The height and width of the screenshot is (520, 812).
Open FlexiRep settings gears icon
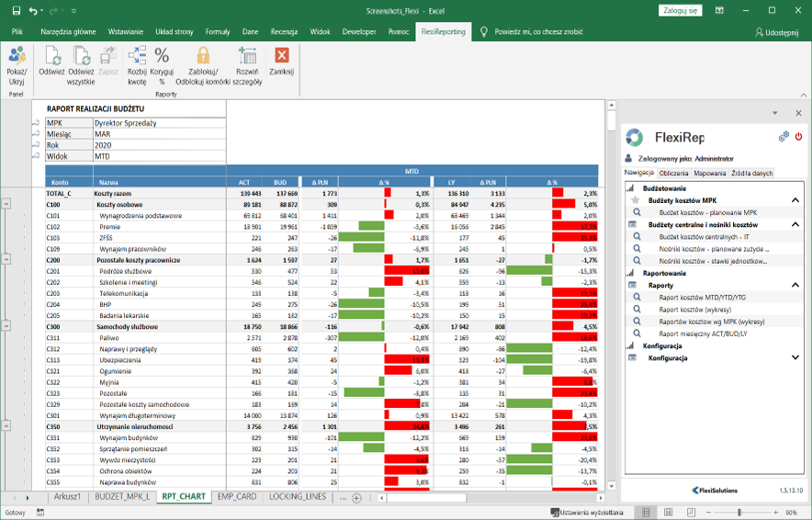[784, 136]
